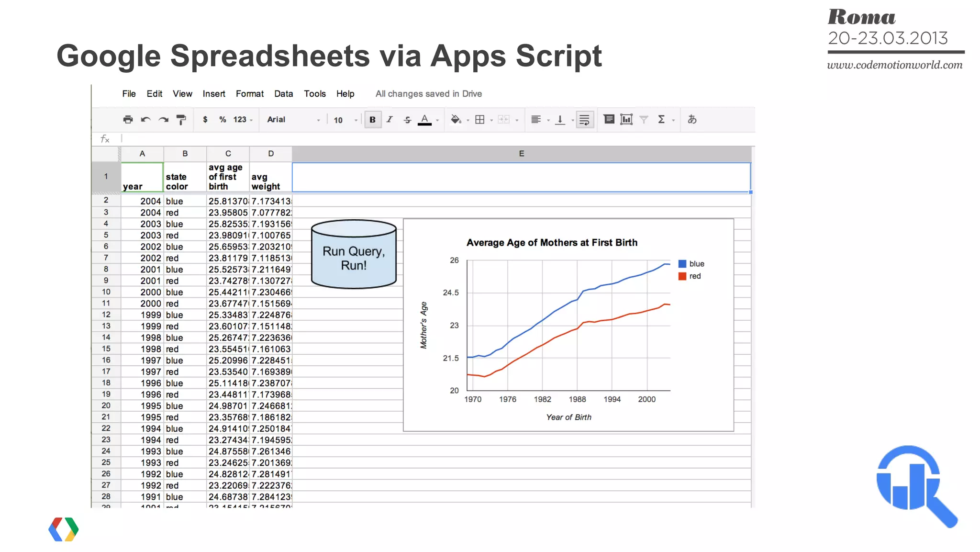The height and width of the screenshot is (552, 980).
Task: Click the input tools あ icon
Action: [x=692, y=120]
